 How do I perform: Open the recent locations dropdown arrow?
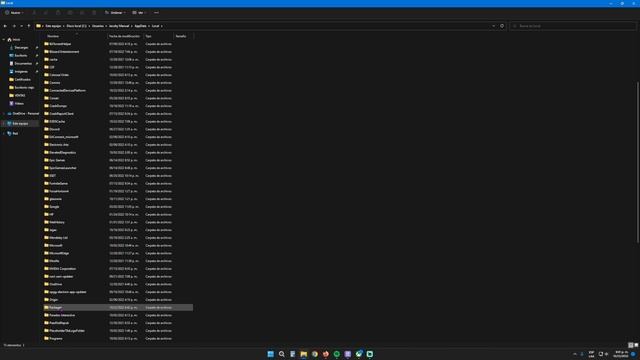(21, 26)
